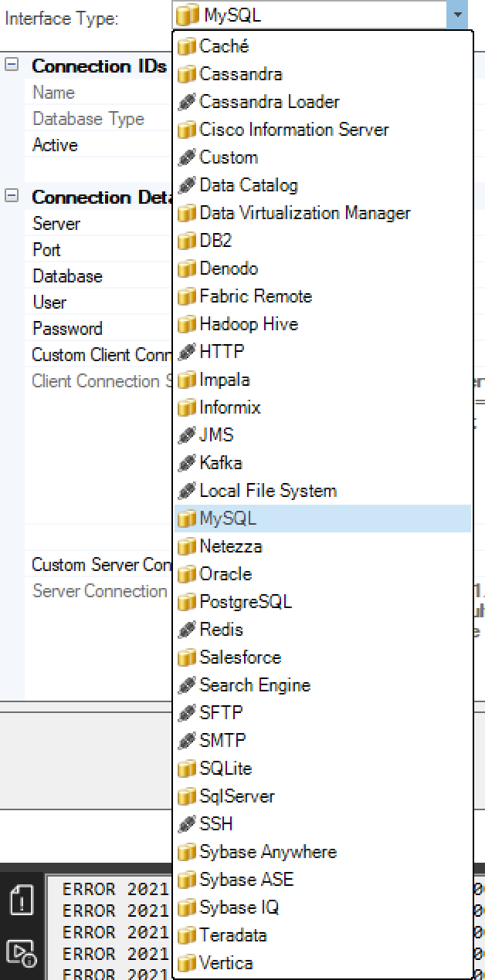Click the database icon beside DB2
Image resolution: width=485 pixels, height=980 pixels.
187,241
